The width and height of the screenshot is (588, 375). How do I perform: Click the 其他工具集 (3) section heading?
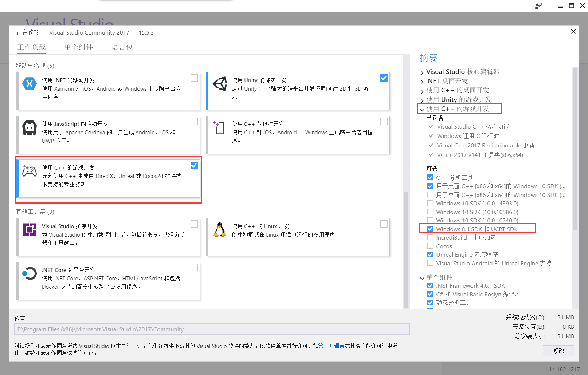35,212
